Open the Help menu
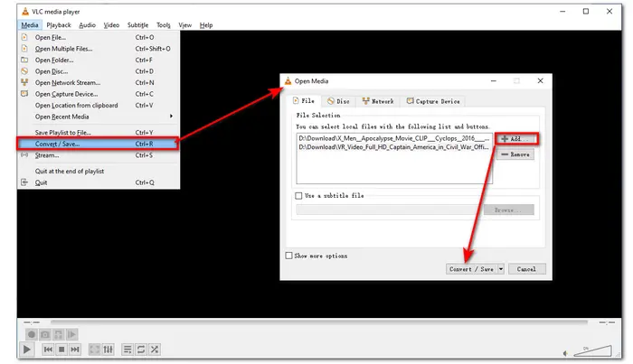This screenshot has height=364, width=633. (x=206, y=25)
